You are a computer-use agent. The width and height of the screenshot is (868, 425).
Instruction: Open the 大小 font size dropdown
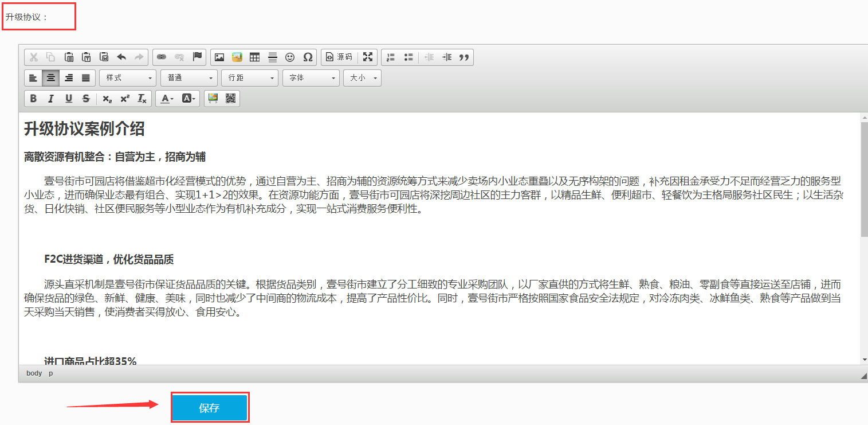(362, 77)
